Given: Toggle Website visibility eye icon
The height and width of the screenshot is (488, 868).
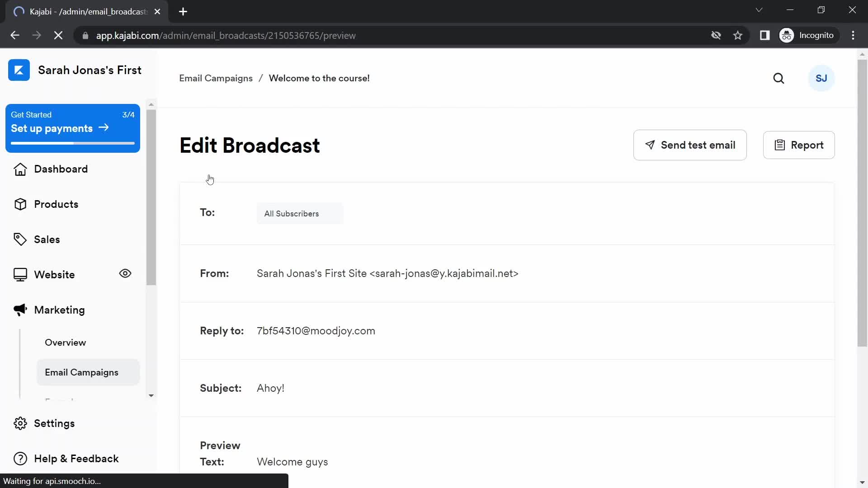Looking at the screenshot, I should [x=125, y=273].
